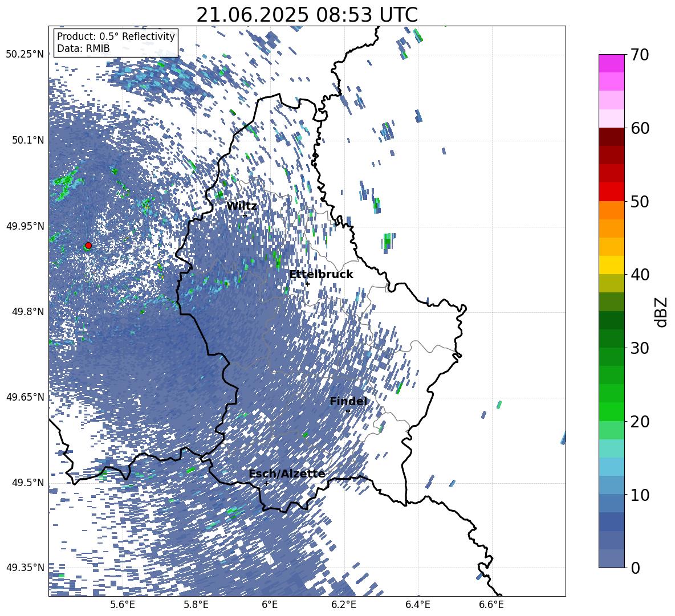Click the Wiltz cross marker
The height and width of the screenshot is (616, 675).
point(245,215)
